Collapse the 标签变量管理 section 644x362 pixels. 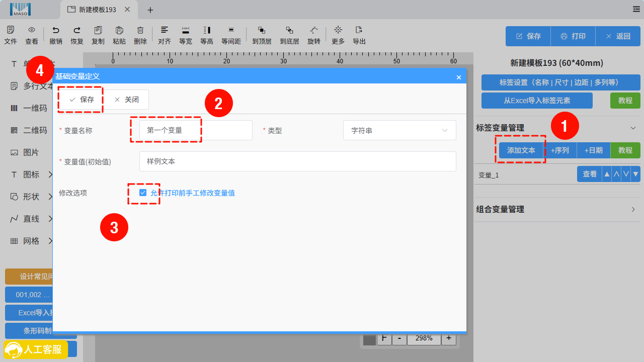633,128
